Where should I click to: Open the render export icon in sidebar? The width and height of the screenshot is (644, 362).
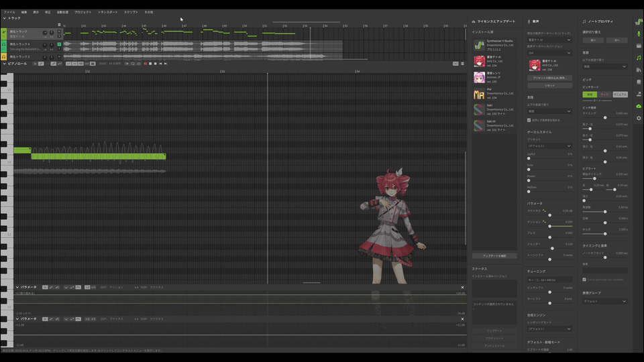click(638, 94)
